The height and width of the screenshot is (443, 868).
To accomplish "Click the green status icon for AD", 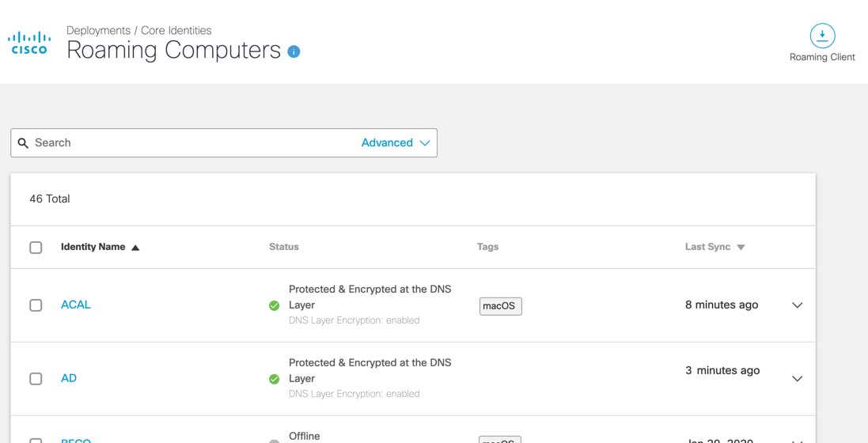I will tap(274, 379).
